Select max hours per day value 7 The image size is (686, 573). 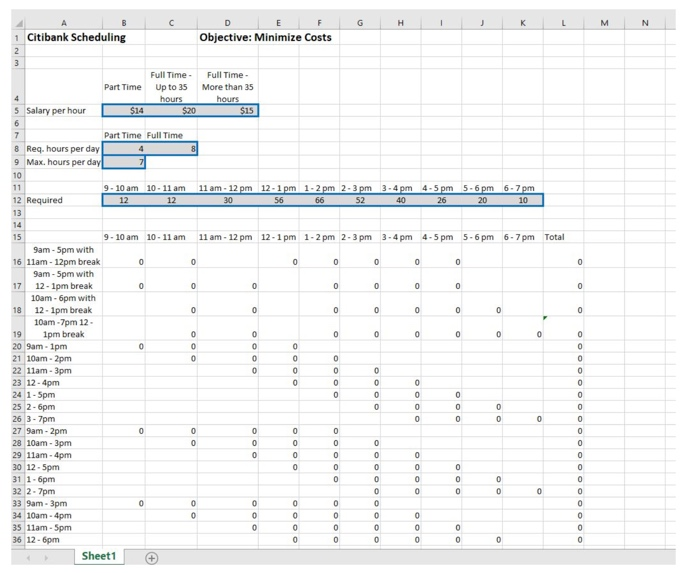(124, 162)
